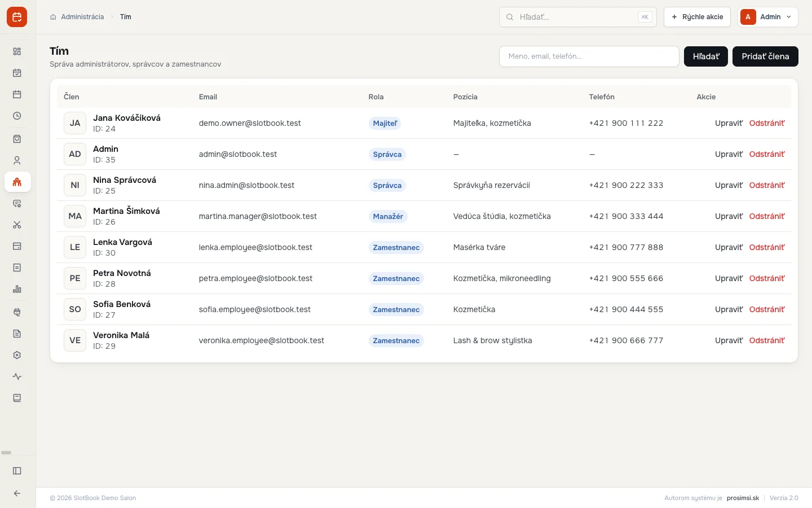
Task: Open the shopping bag icon in sidebar
Action: coord(17,139)
